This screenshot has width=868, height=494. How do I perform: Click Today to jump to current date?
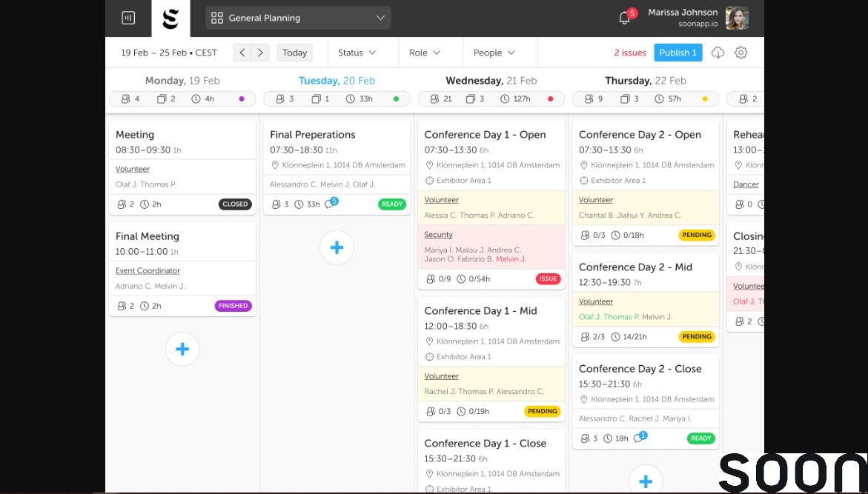294,53
